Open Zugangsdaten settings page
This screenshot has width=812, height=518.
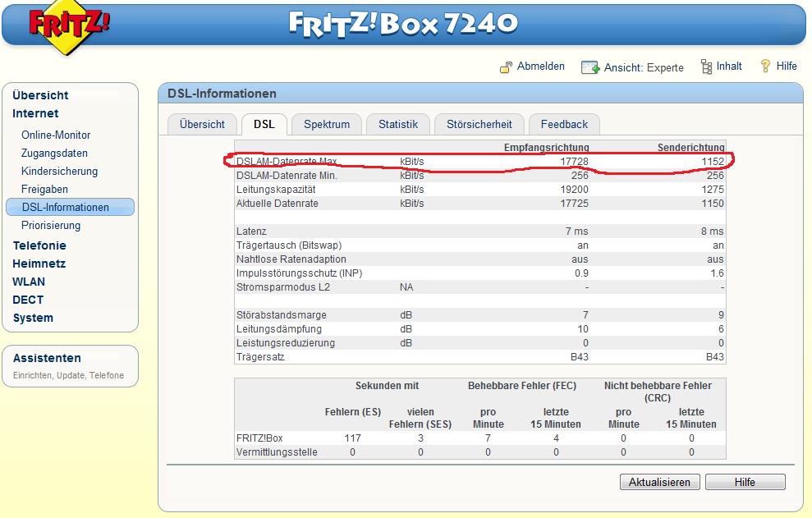coord(54,153)
